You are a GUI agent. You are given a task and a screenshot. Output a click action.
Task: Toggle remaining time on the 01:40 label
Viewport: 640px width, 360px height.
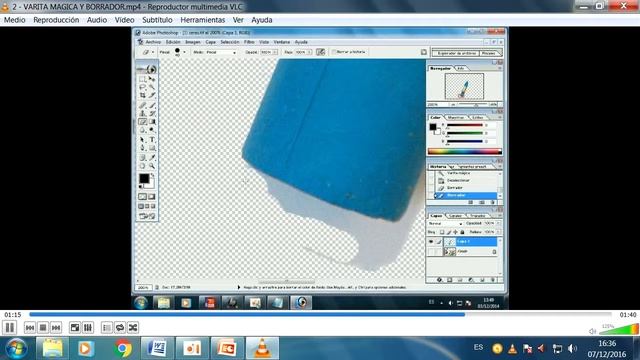click(628, 315)
